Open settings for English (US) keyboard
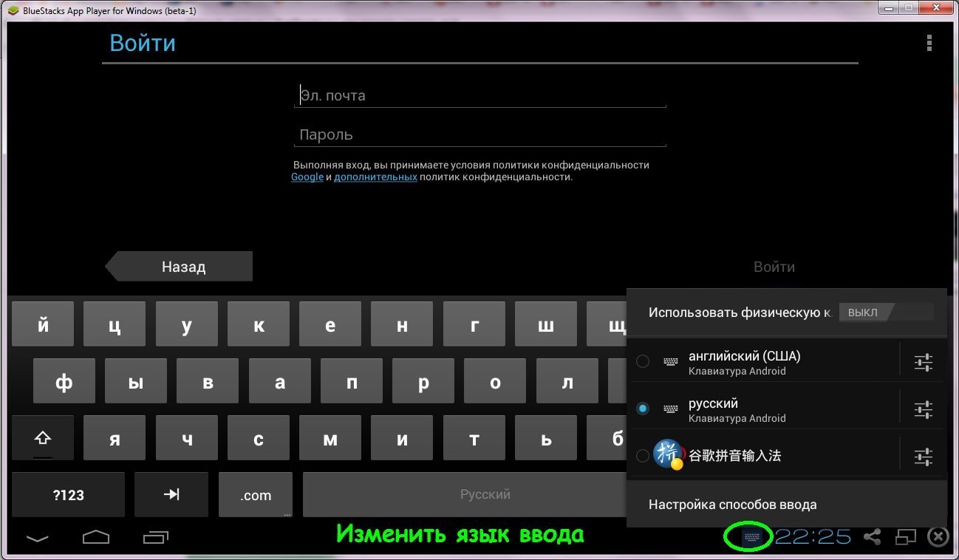The image size is (959, 560). [x=924, y=362]
